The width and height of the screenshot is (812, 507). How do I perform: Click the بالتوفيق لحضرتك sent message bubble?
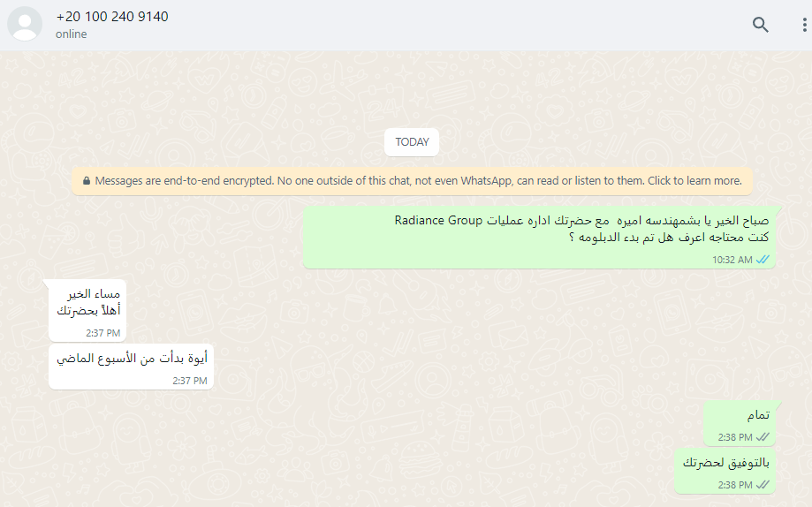tap(725, 471)
